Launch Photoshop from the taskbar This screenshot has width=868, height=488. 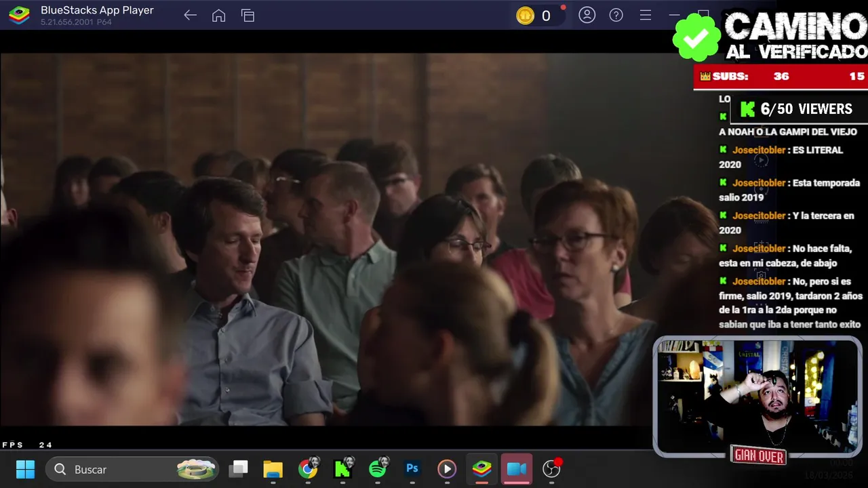412,468
